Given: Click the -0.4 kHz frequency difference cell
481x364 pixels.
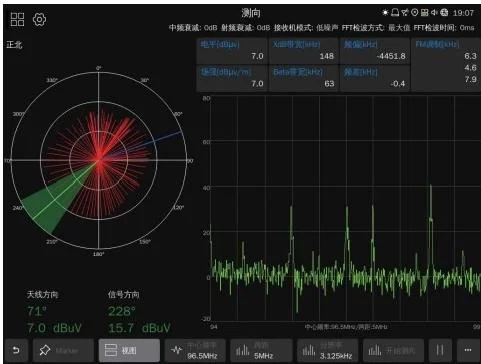Looking at the screenshot, I should click(x=375, y=78).
